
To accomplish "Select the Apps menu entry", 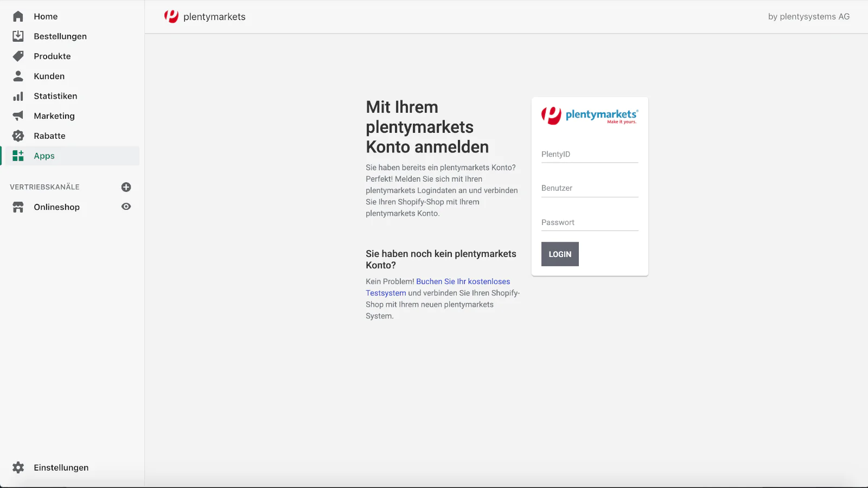I will (x=44, y=156).
